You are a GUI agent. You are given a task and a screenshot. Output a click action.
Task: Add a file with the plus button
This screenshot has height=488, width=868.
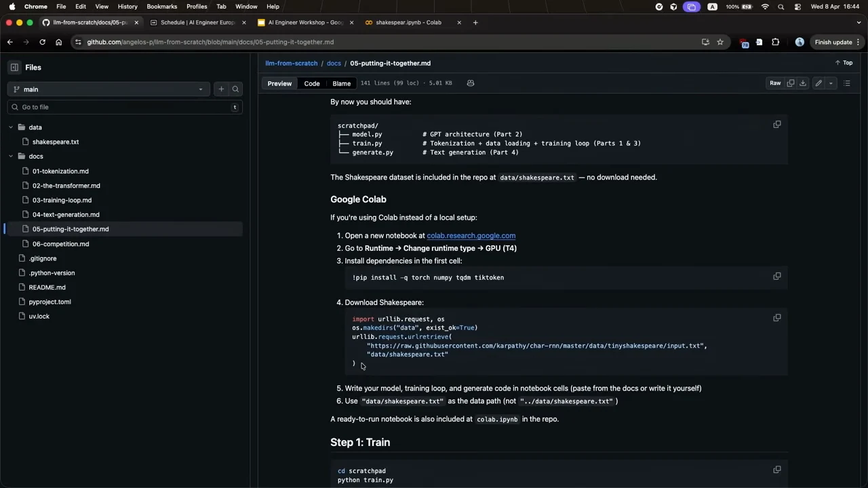pos(221,89)
